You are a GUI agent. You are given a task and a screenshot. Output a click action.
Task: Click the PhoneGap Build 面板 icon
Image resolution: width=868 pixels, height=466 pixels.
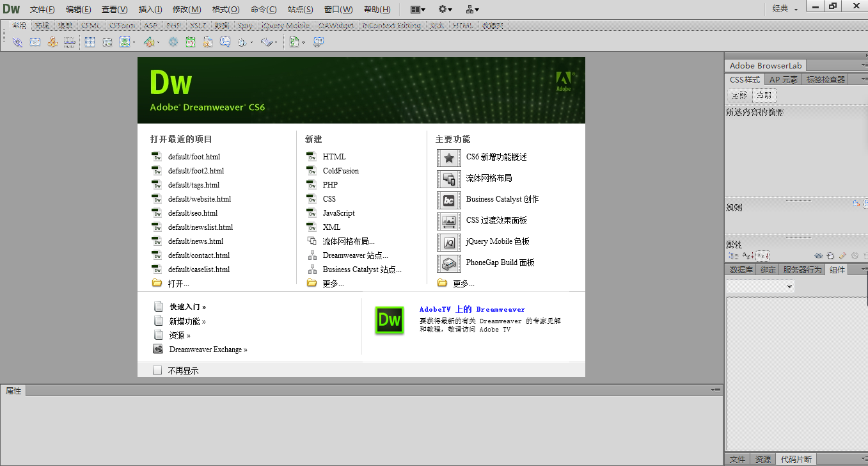(x=448, y=263)
